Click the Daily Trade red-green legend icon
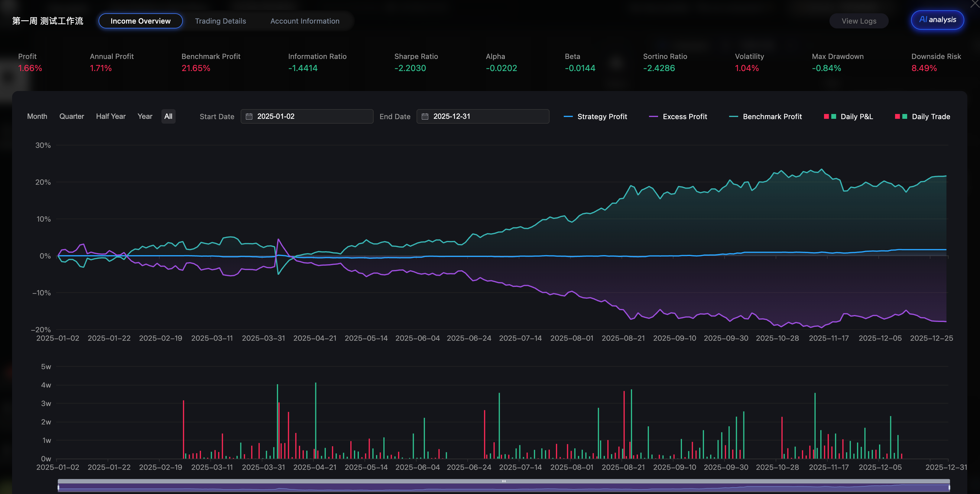 click(900, 116)
